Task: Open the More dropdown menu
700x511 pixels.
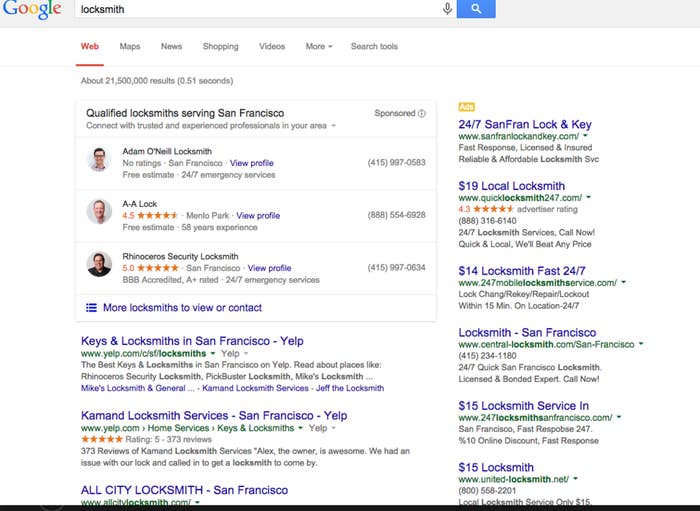Action: point(319,46)
